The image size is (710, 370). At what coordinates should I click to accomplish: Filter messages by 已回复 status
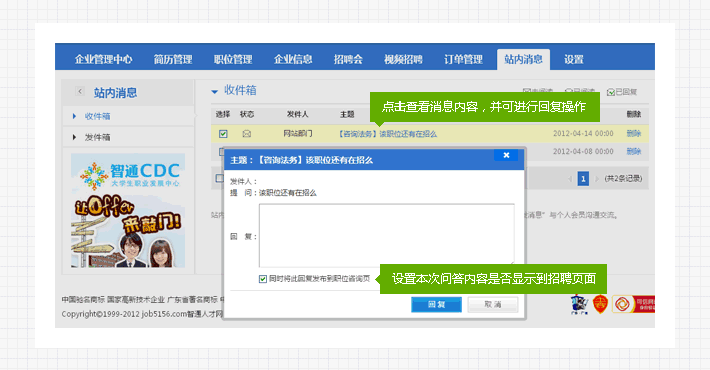622,92
